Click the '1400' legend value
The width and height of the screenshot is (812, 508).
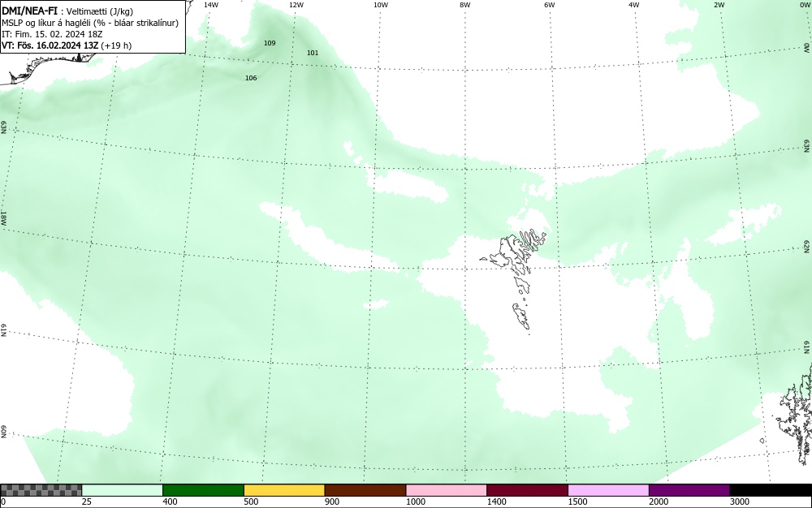click(x=496, y=502)
